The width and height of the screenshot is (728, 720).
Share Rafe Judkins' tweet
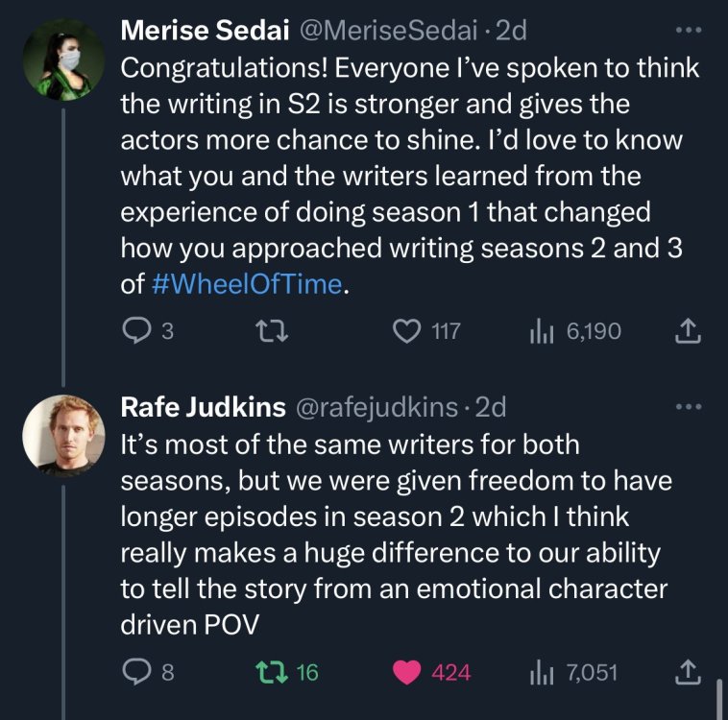[690, 673]
